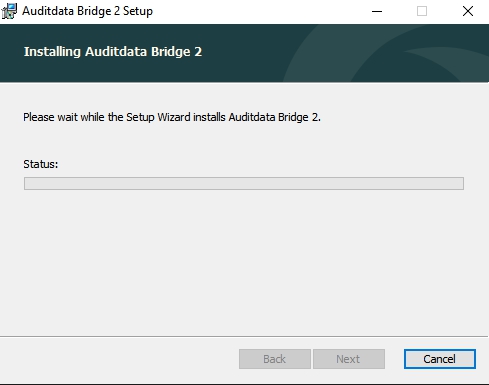
Task: Click the "Please wait while the Setup Wizard" message
Action: 172,117
